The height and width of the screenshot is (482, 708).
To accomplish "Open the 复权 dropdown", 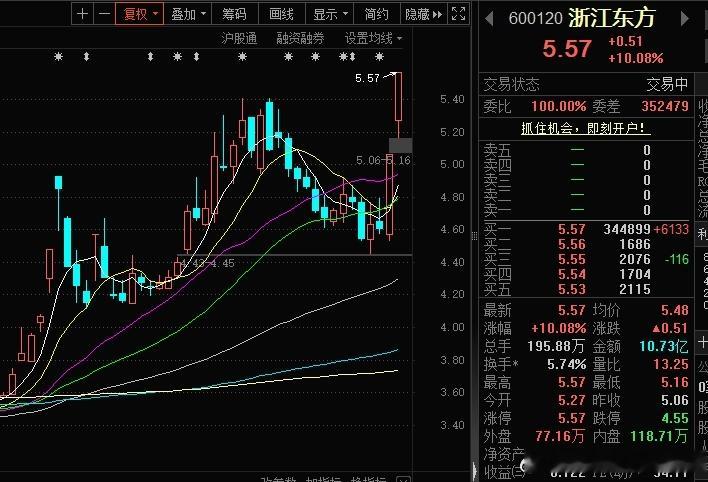I will click(140, 14).
